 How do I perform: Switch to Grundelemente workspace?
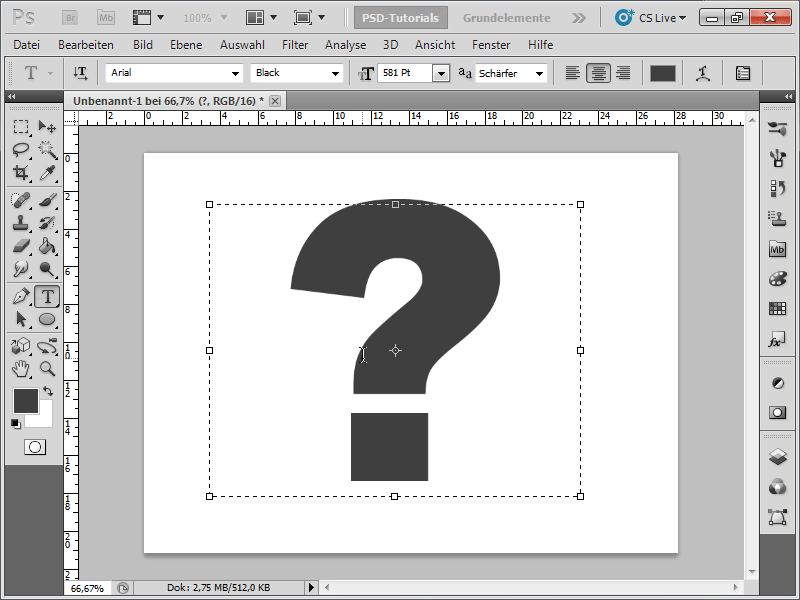point(507,18)
